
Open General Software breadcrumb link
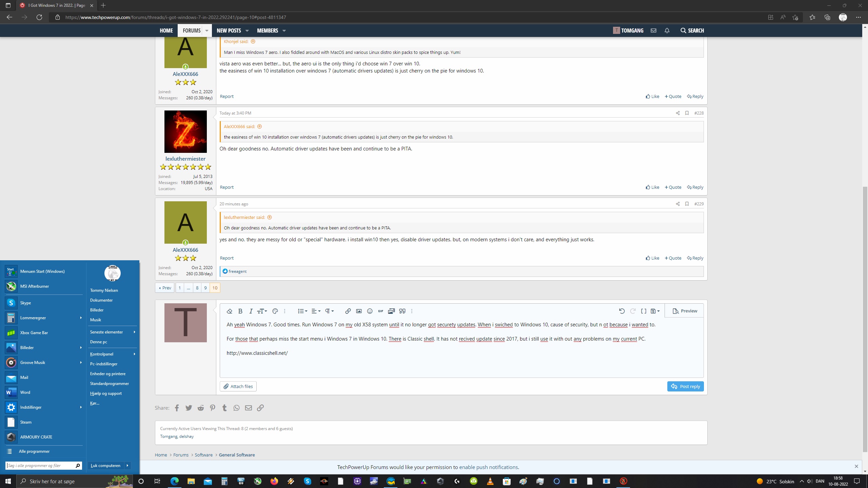pyautogui.click(x=237, y=455)
